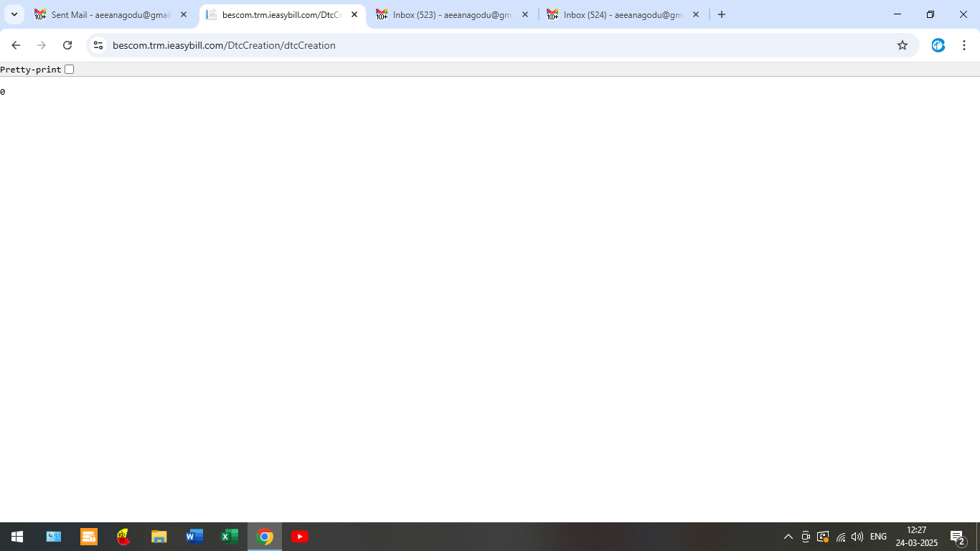Click the Chrome taskbar icon

(x=265, y=537)
